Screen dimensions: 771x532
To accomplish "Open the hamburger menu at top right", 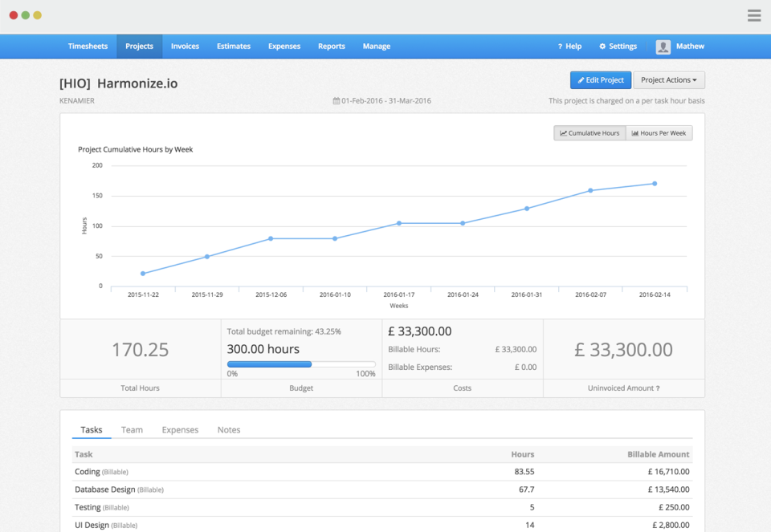I will [753, 15].
